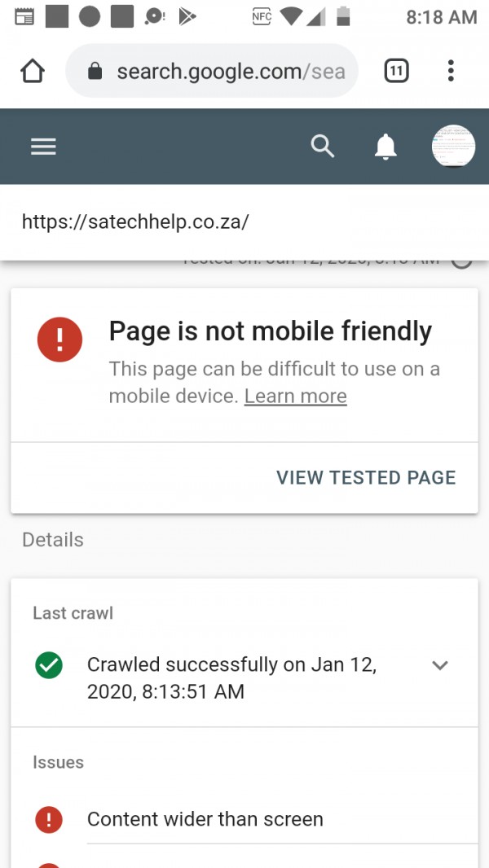Tap the Play Store notification icon
This screenshot has width=489, height=868.
pyautogui.click(x=187, y=16)
